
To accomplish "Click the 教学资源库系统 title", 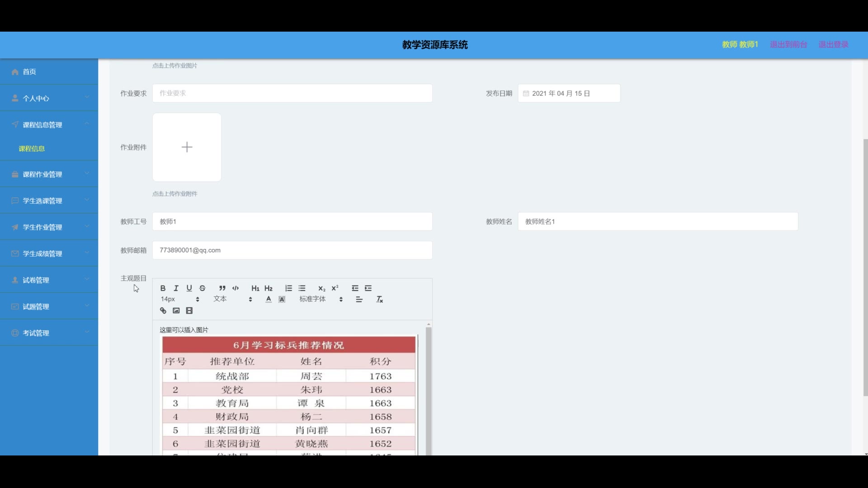I will [435, 45].
